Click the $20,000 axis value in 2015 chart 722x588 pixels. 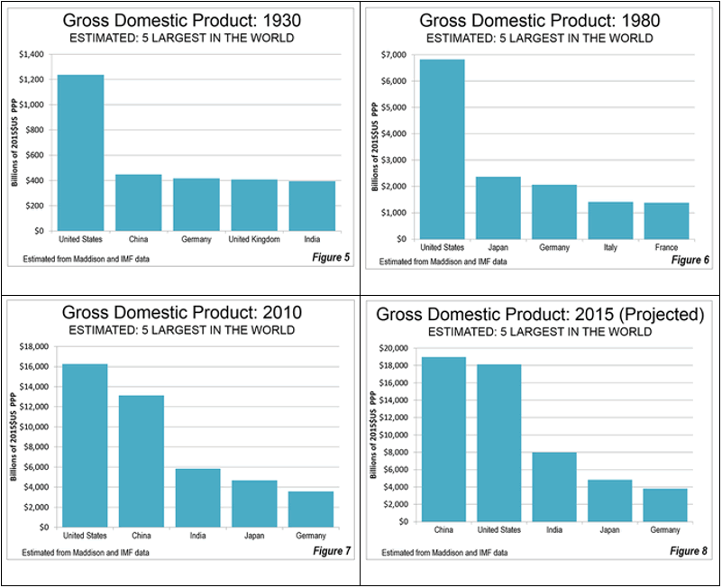tap(394, 348)
